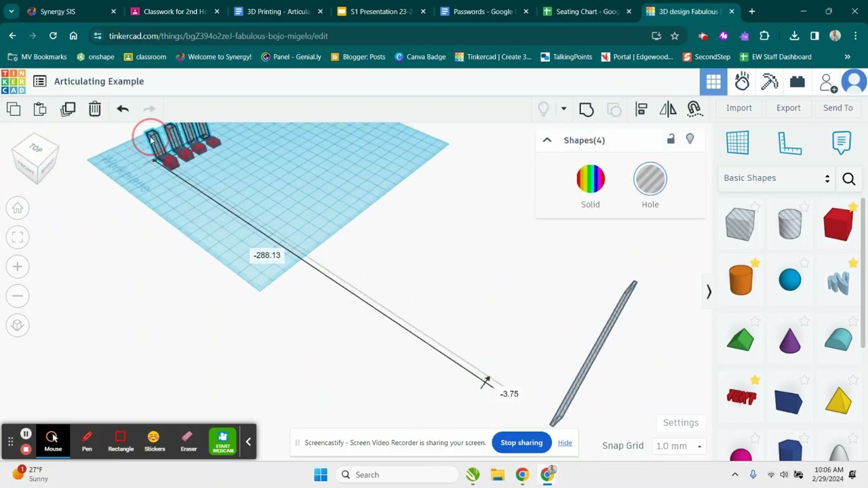Zoom in with plus button
This screenshot has height=488, width=868.
pos(18,266)
